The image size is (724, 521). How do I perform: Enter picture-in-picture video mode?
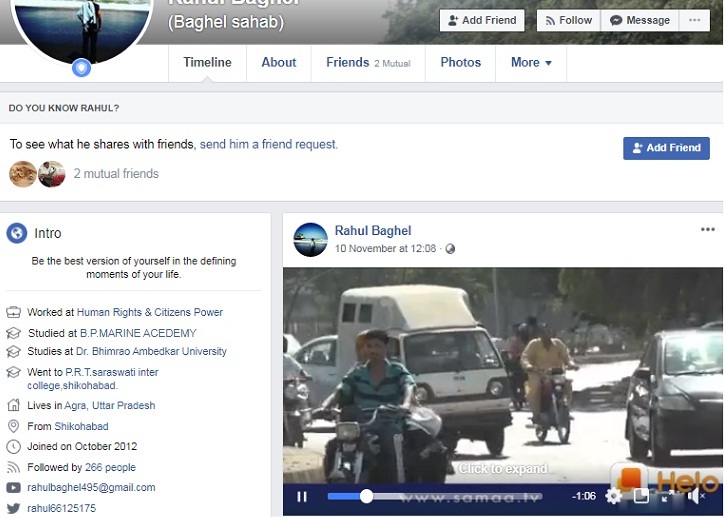[641, 497]
